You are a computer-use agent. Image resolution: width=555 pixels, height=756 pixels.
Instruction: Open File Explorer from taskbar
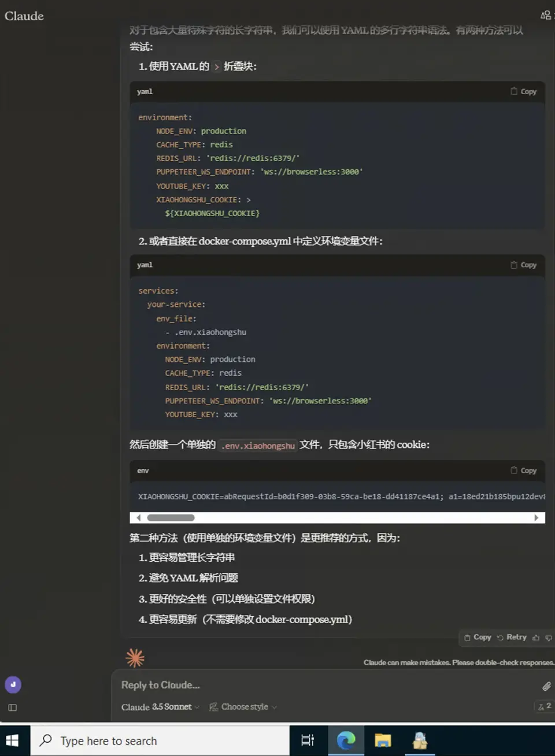pyautogui.click(x=383, y=740)
